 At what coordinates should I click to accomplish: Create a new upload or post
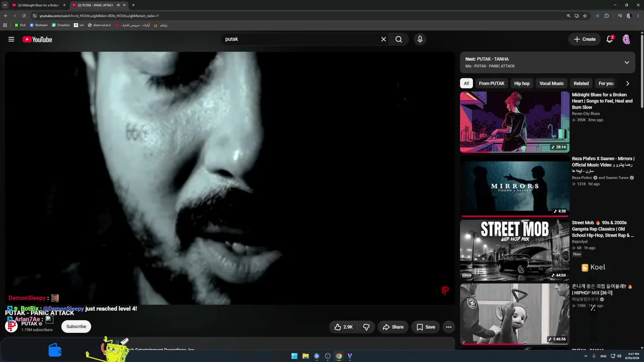point(585,39)
